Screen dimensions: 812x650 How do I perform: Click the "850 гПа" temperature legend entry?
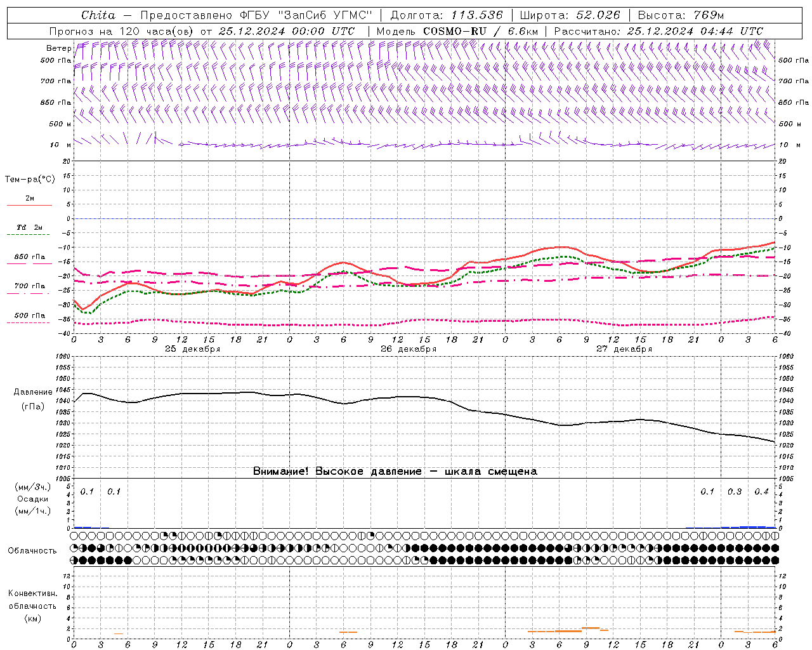[29, 257]
